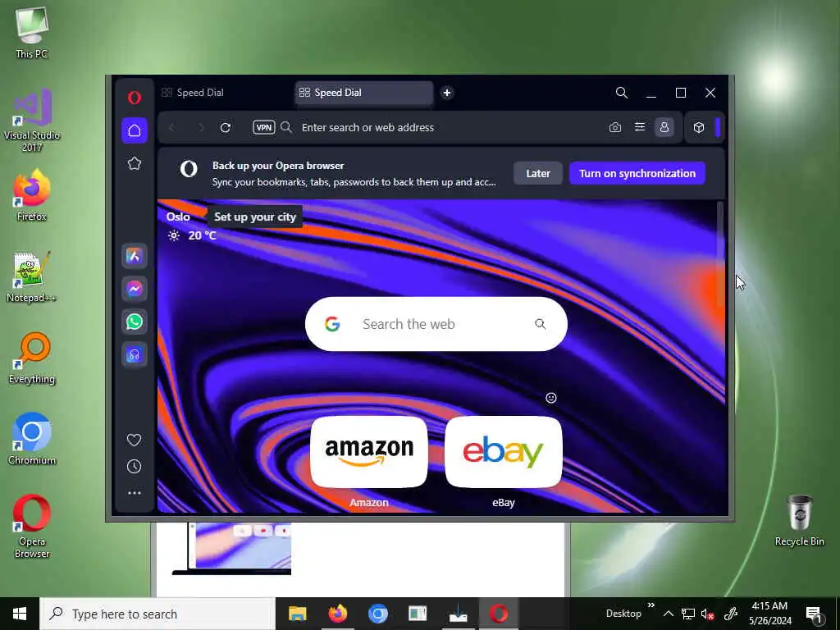
Task: Click the Oslo weather city label
Action: [178, 217]
